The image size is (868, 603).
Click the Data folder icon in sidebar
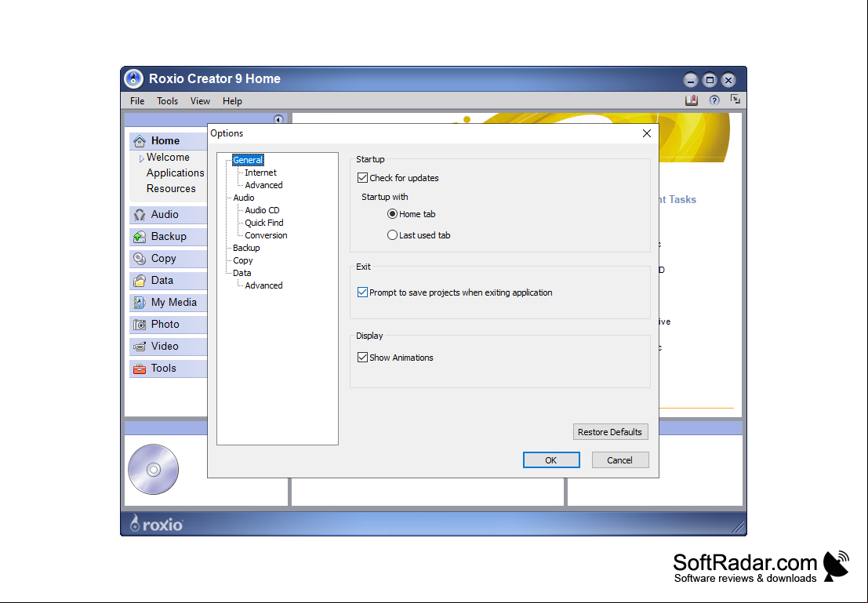(x=140, y=281)
